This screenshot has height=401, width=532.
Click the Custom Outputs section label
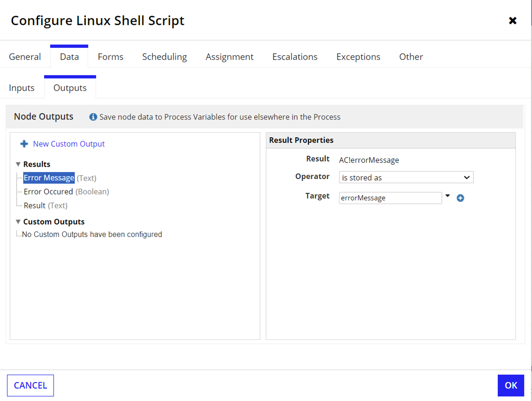click(x=54, y=222)
